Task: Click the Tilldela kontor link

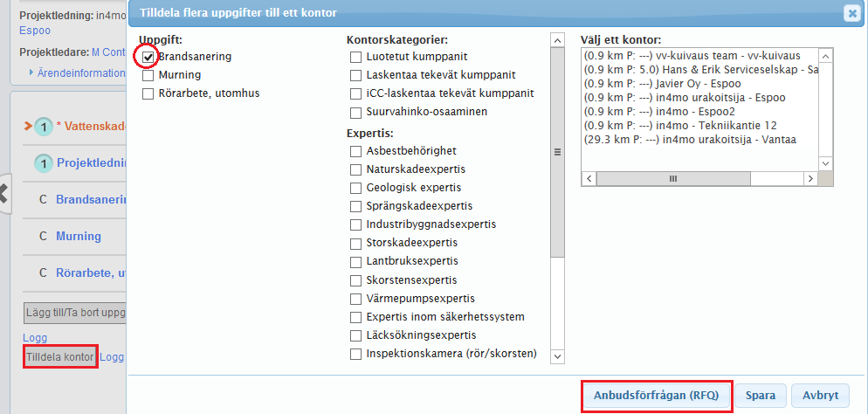Action: (x=60, y=357)
